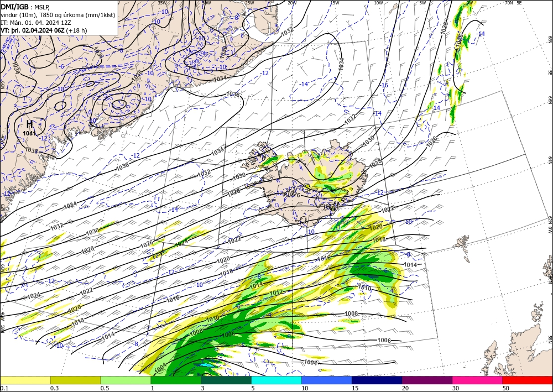Click the 'H' high-pressure marker over Greenland
Viewport: 553px width, 392px height.
30,124
